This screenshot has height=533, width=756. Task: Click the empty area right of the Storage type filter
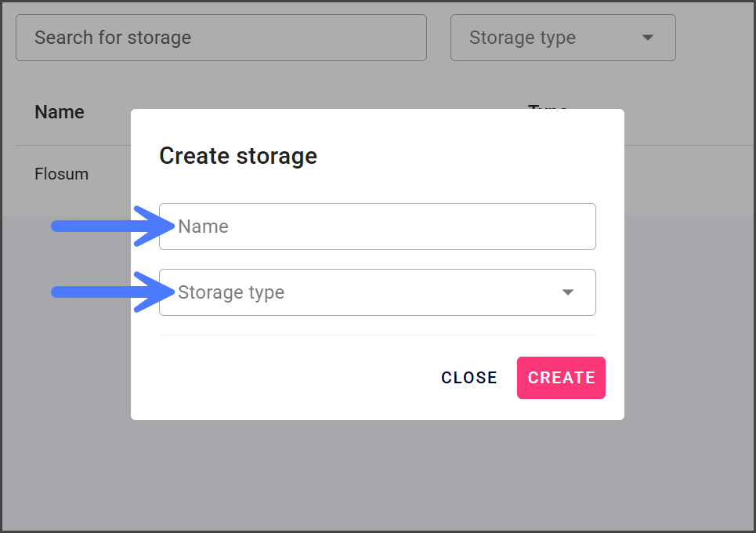click(x=713, y=38)
